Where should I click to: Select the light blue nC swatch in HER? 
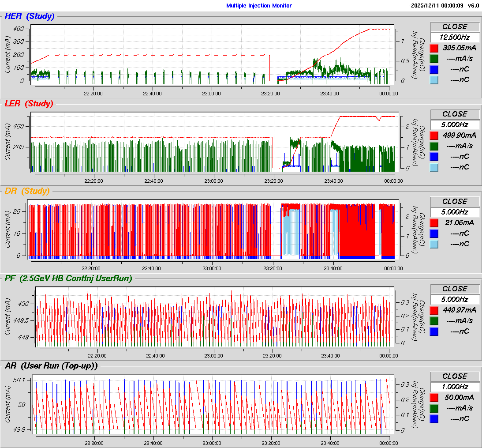pyautogui.click(x=434, y=80)
